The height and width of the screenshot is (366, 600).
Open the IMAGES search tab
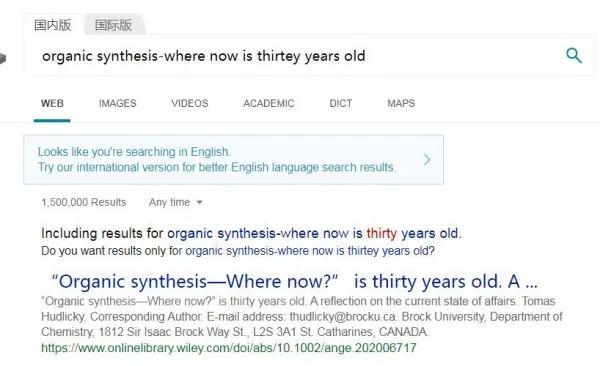(117, 103)
